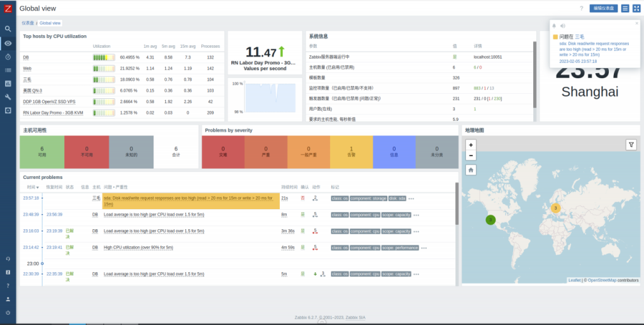Open the Administration gear menu in the sidebar
This screenshot has width=644, height=325.
(8, 110)
